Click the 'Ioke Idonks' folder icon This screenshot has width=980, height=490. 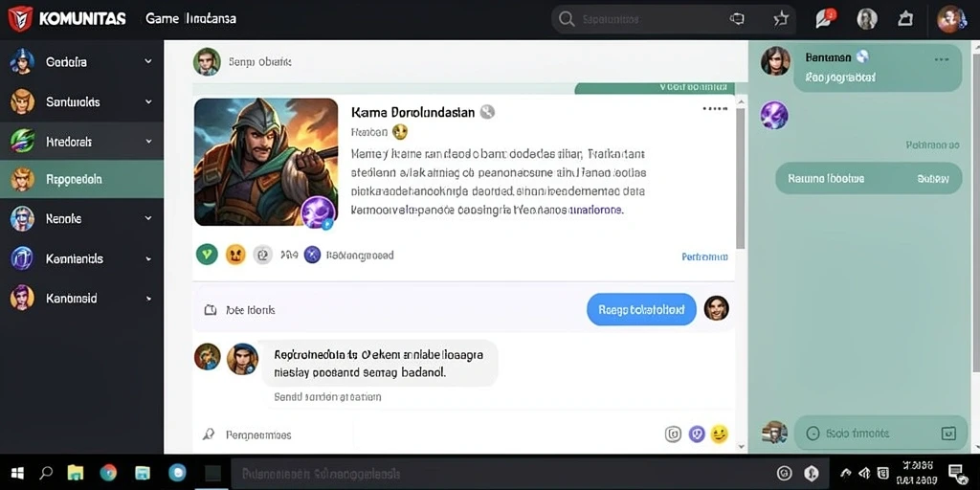point(211,310)
